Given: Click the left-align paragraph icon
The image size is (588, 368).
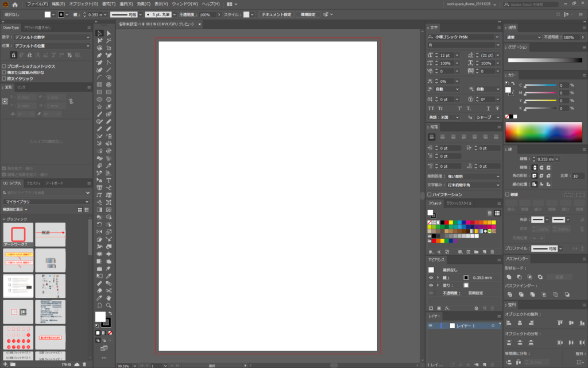Looking at the screenshot, I should click(432, 137).
